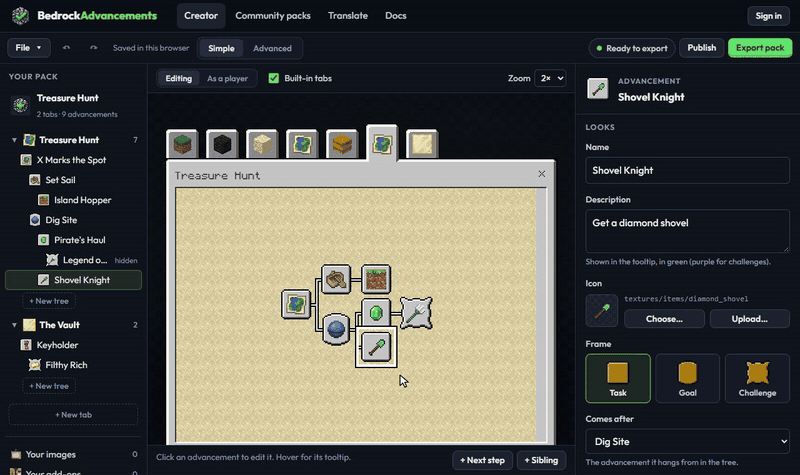Click Choose icon button
Screen dimensions: 800x475
(664, 319)
